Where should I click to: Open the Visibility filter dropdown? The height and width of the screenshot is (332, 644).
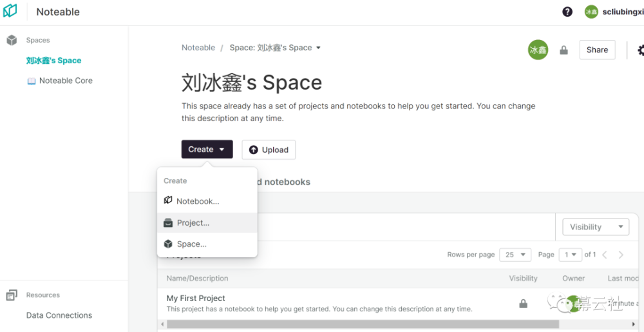pyautogui.click(x=595, y=227)
